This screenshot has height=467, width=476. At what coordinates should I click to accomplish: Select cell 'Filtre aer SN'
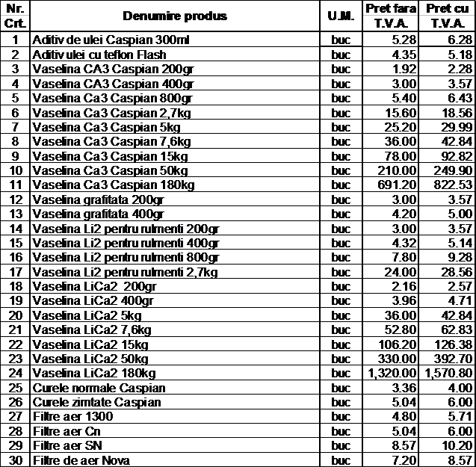[x=175, y=446]
